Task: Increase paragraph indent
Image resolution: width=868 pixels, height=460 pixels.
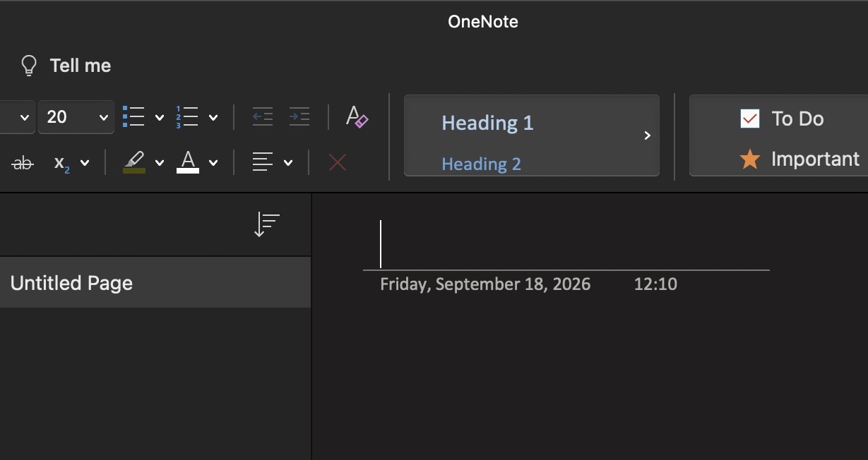Action: [299, 117]
